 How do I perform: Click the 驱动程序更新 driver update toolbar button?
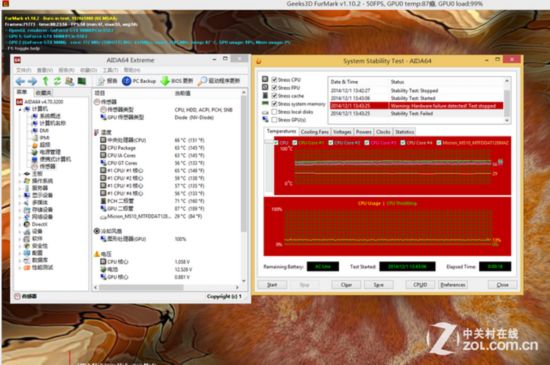[x=219, y=81]
